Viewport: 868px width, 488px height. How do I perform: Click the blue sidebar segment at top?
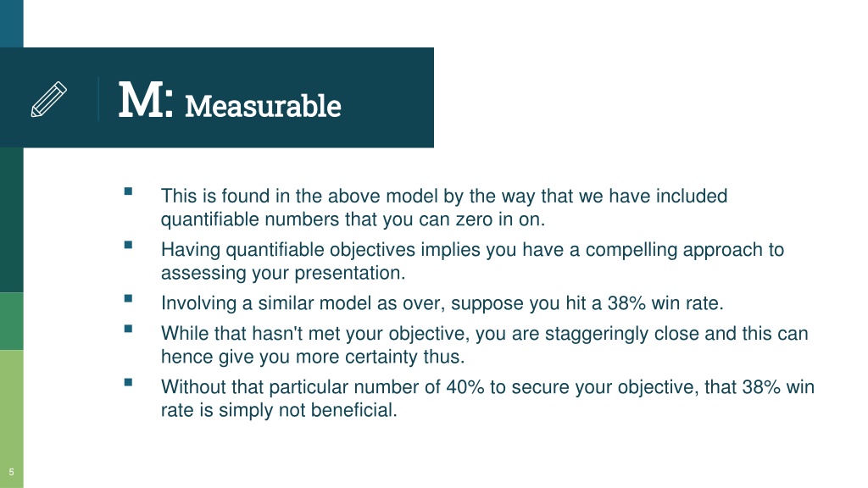(12, 24)
